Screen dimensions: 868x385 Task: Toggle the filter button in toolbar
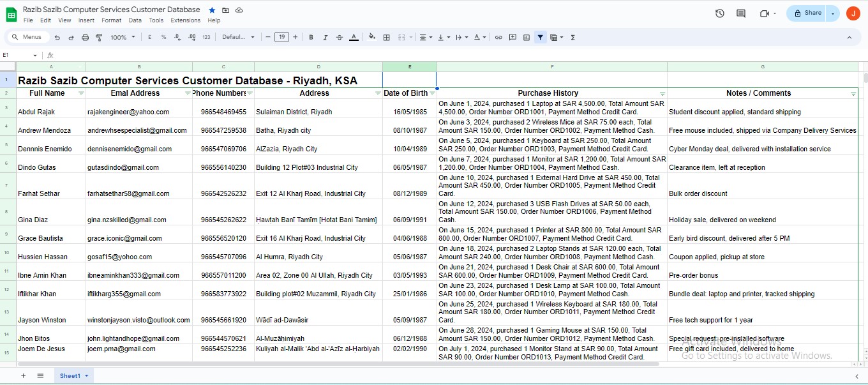coord(541,38)
